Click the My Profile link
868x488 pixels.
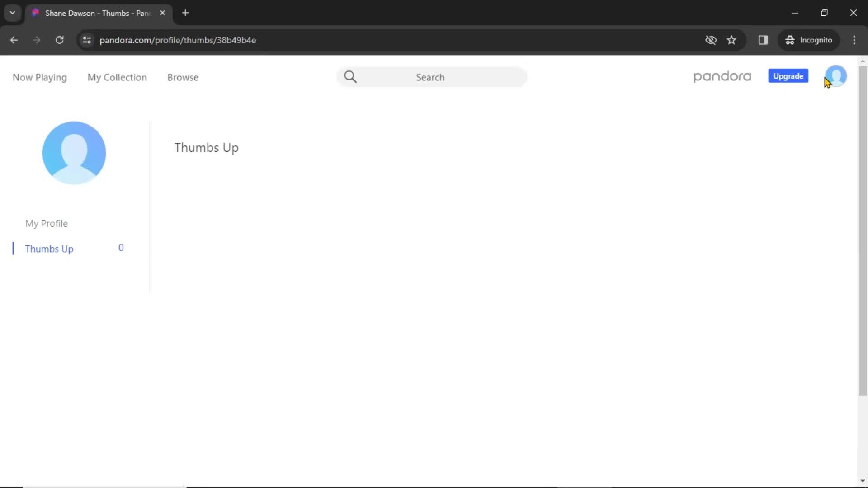click(x=47, y=223)
